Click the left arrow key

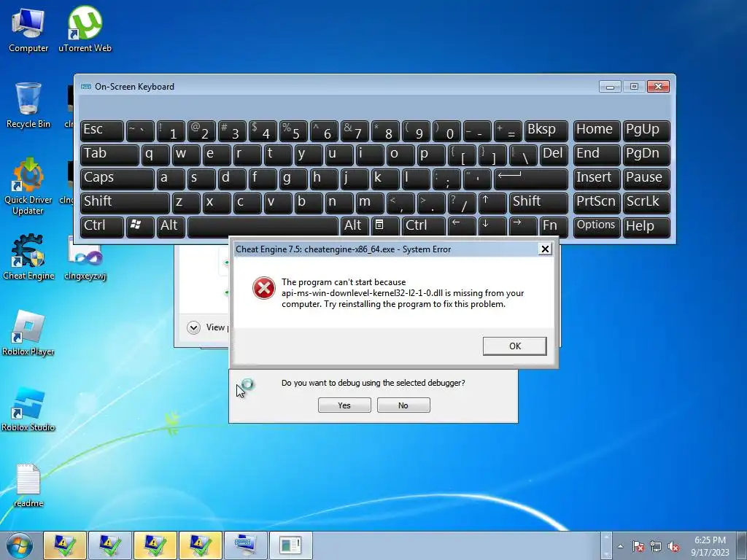(x=462, y=227)
